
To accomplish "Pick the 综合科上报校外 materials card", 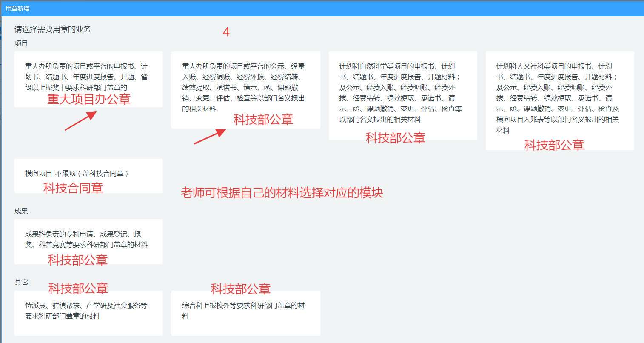I will pyautogui.click(x=245, y=311).
